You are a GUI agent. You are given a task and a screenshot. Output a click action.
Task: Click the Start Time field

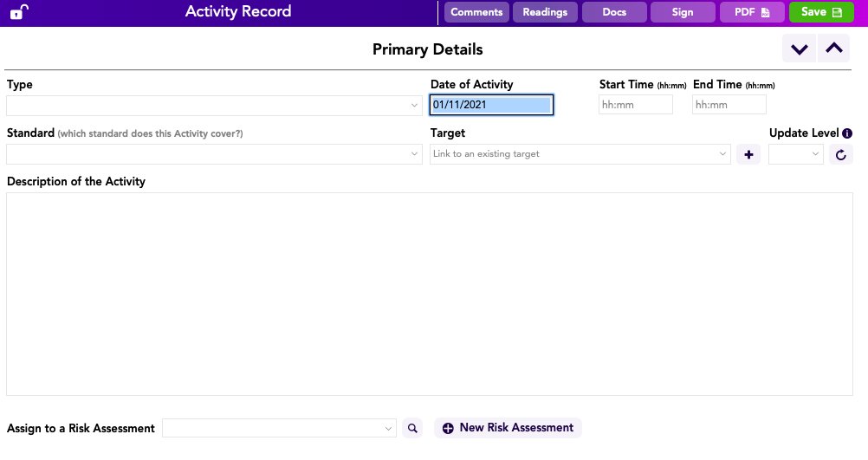pyautogui.click(x=636, y=105)
